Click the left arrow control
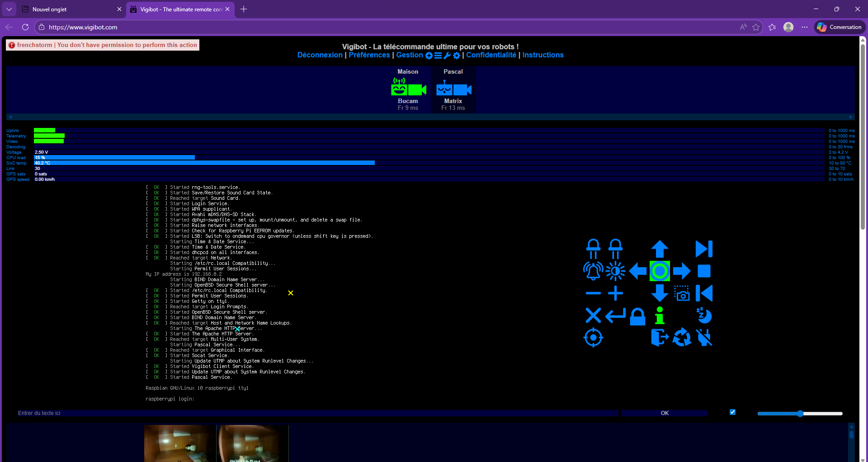Screen dimensions: 868x462 (x=637, y=271)
